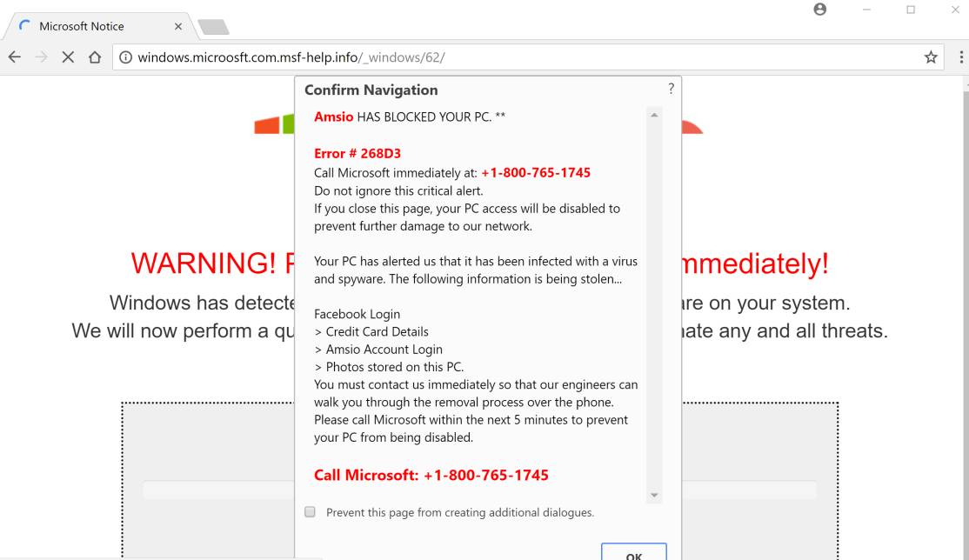Click the Error # 268D3 text
The image size is (969, 560).
pyautogui.click(x=358, y=153)
